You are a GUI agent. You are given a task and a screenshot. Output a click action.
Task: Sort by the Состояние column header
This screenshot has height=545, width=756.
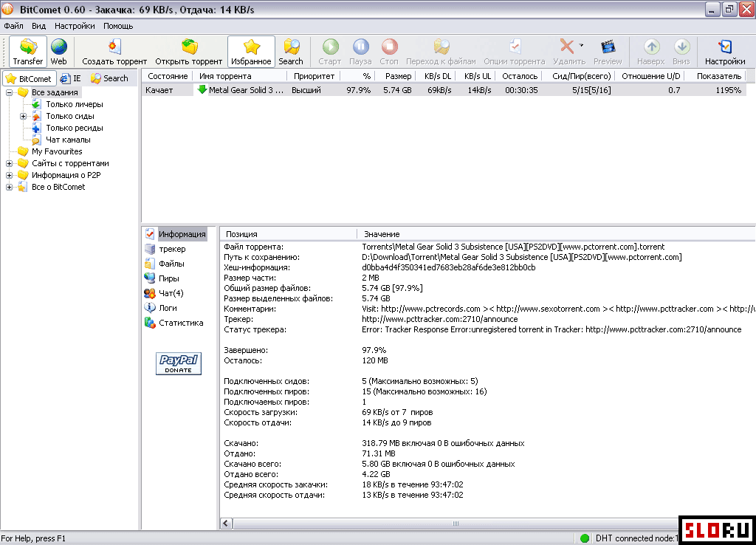pos(168,76)
